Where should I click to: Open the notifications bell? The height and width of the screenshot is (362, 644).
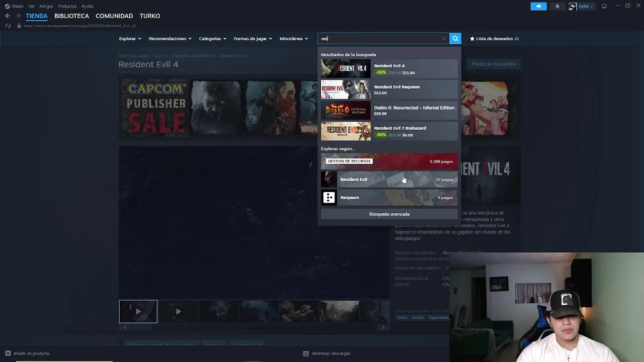click(557, 7)
